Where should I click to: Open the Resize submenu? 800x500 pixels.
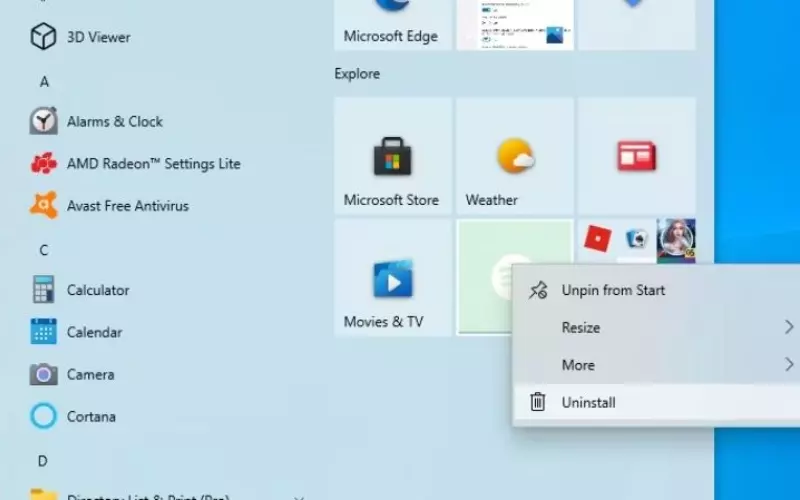(656, 327)
